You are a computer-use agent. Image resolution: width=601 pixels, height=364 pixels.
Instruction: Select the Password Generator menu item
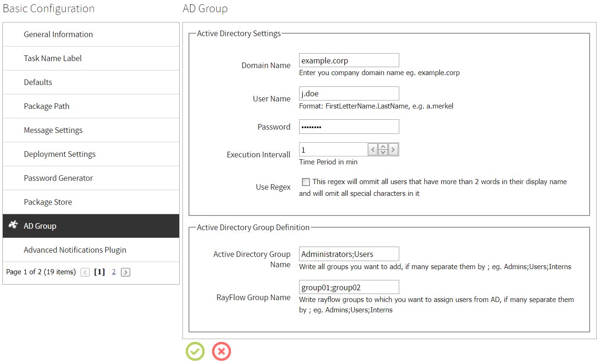(x=58, y=178)
